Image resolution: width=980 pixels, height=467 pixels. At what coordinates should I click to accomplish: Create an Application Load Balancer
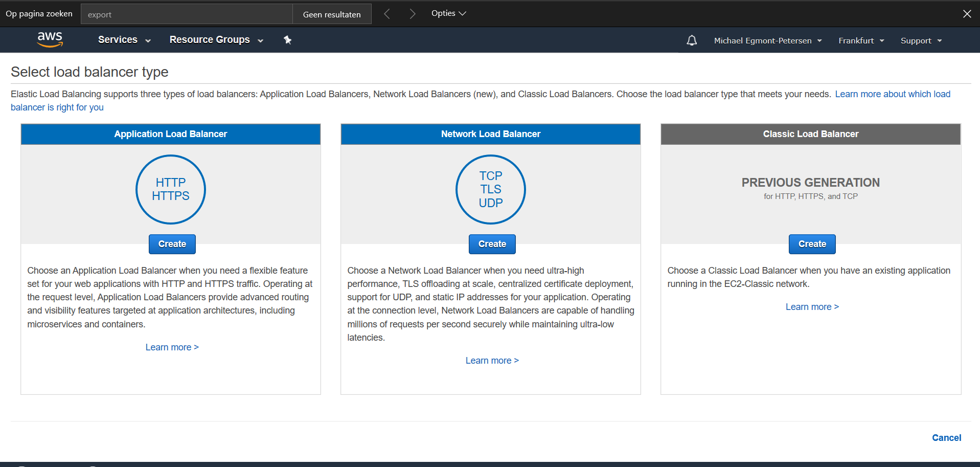pos(172,244)
